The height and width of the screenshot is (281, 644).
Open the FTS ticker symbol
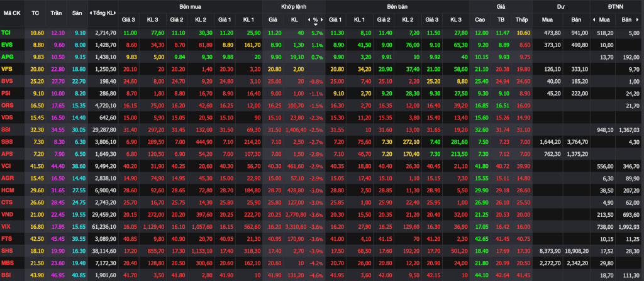coord(6,238)
